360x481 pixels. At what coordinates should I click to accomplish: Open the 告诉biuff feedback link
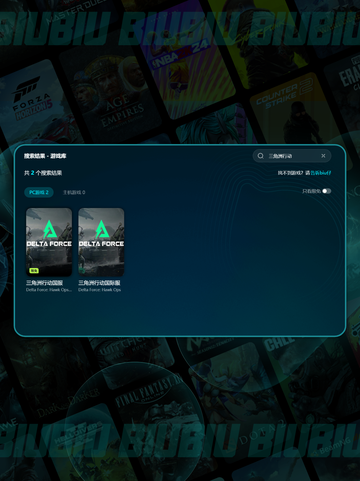(x=321, y=173)
